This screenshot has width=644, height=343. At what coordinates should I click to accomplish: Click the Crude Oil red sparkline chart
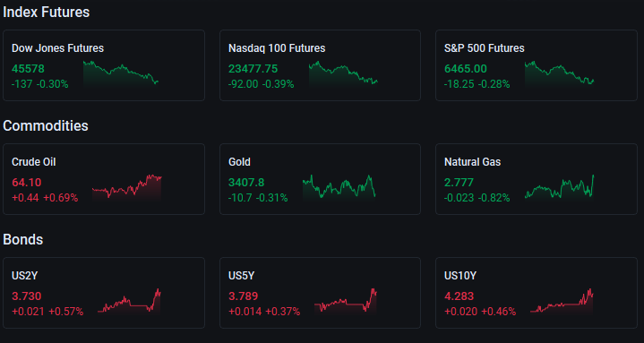(127, 188)
